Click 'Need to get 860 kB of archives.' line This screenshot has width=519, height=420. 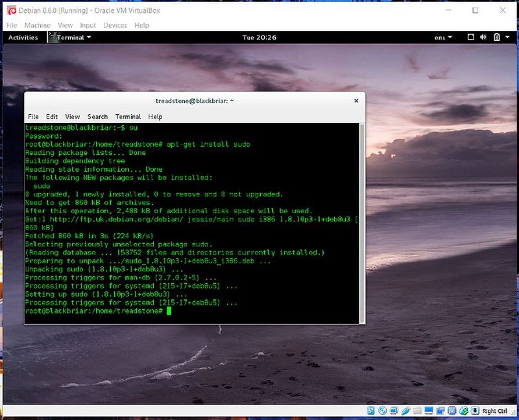(x=90, y=203)
